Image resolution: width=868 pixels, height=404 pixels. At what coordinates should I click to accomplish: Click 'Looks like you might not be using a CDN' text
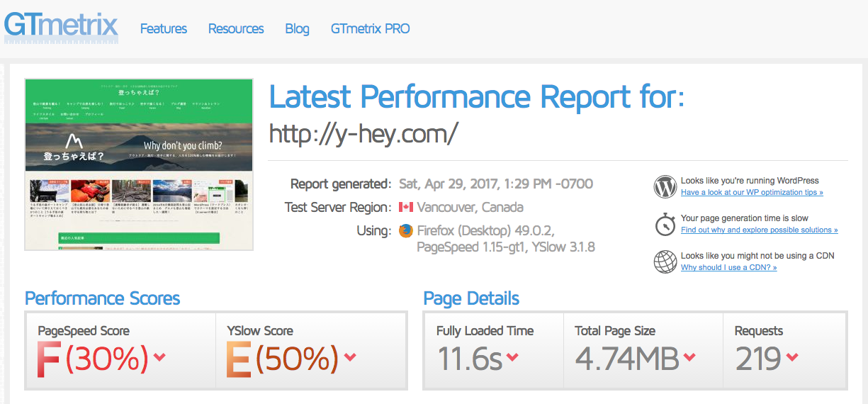[x=757, y=256]
